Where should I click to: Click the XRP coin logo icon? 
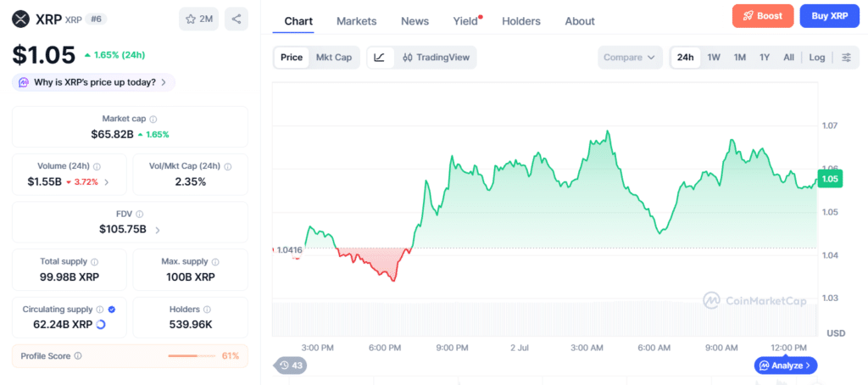click(x=21, y=20)
